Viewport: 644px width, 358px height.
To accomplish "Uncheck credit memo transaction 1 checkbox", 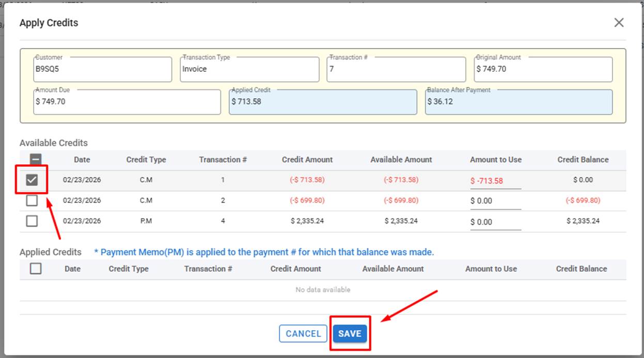I will pyautogui.click(x=32, y=180).
